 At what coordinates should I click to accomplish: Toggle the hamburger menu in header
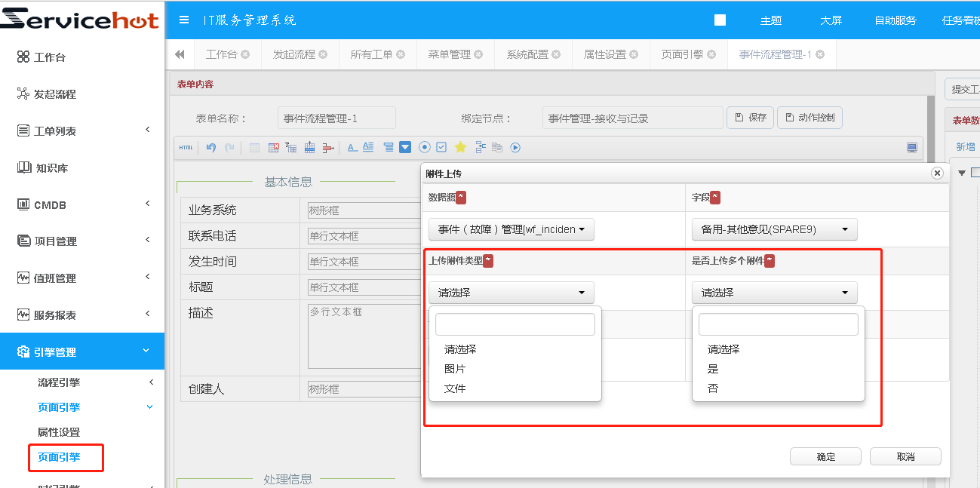point(184,20)
